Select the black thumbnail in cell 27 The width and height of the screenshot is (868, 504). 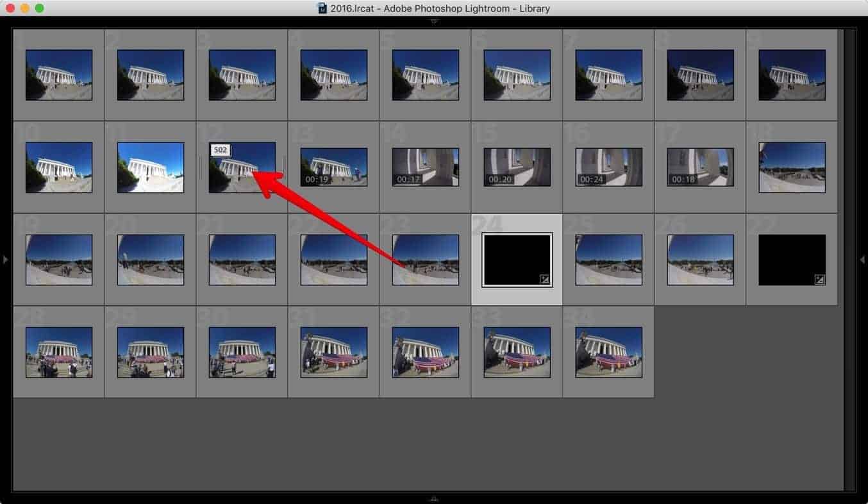coord(792,260)
